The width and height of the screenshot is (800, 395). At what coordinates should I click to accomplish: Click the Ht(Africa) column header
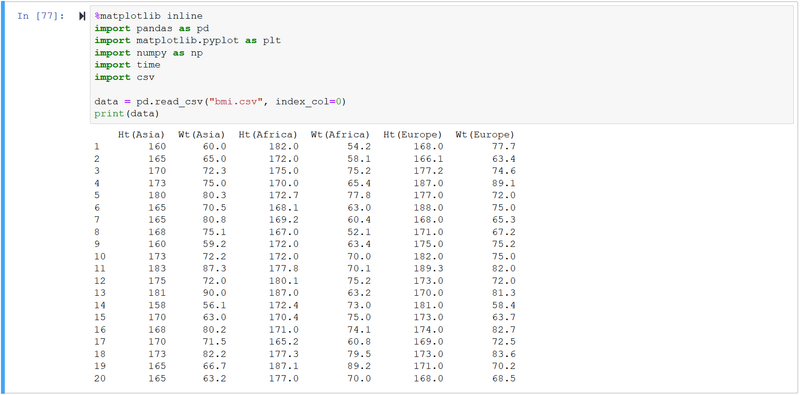tap(268, 135)
